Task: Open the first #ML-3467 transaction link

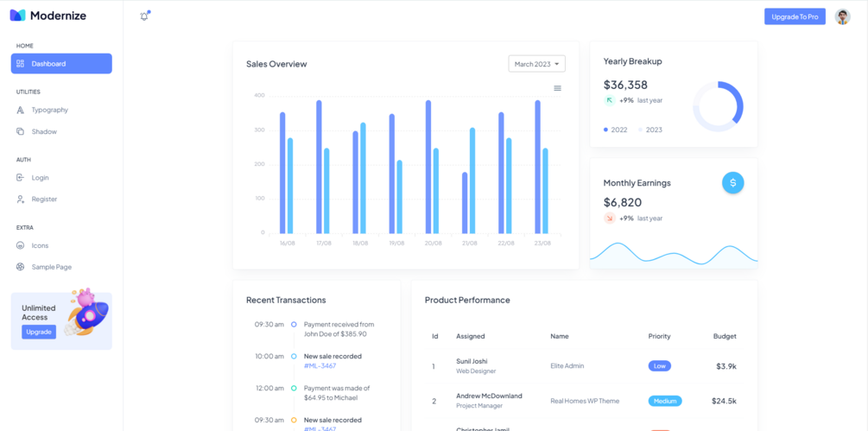Action: click(320, 365)
